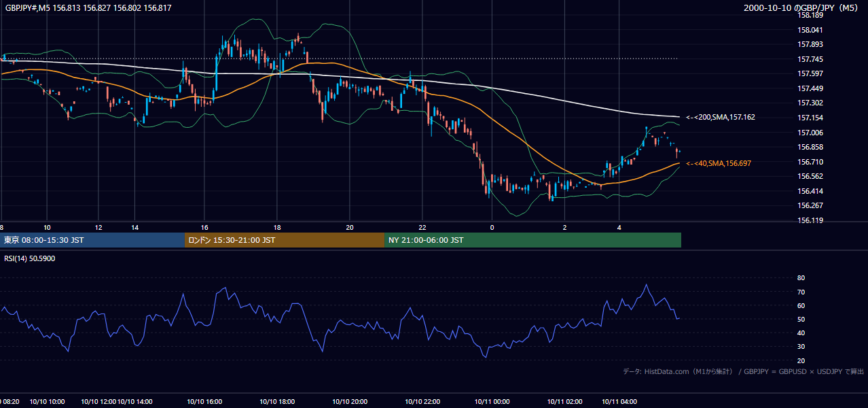Viewport: 868px width, 408px height.
Task: Click RSI scale value 40
Action: pyautogui.click(x=801, y=333)
